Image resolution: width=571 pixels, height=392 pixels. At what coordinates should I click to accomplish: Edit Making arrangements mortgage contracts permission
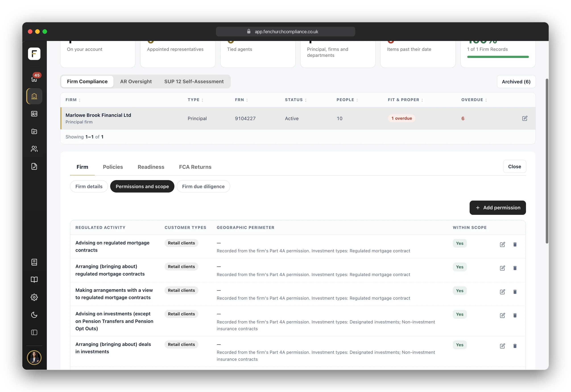502,292
